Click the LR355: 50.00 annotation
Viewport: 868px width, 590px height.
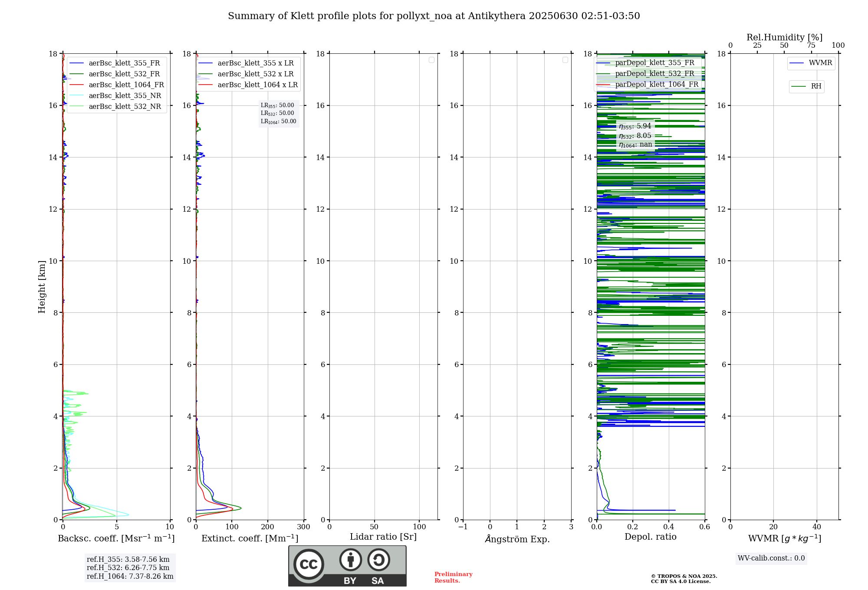pos(277,105)
